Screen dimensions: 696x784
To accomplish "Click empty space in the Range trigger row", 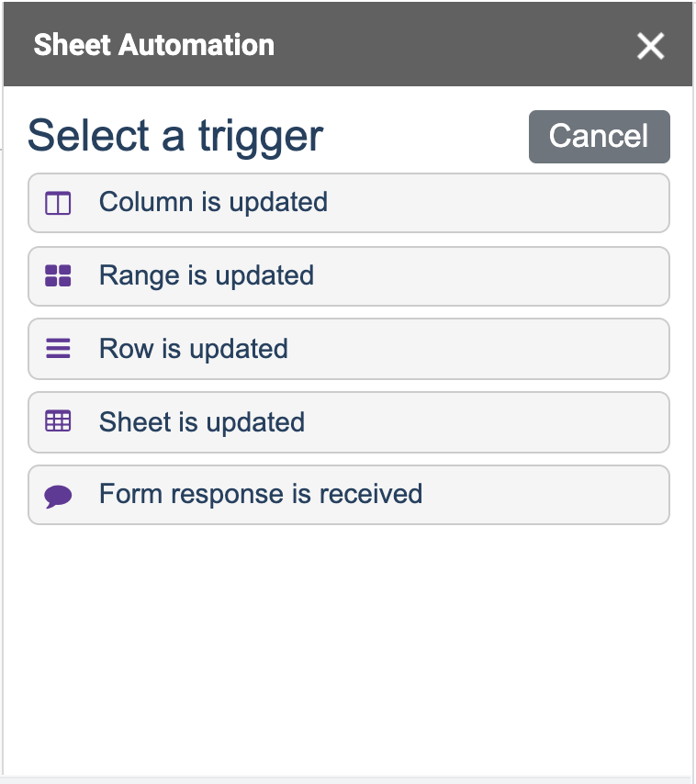I will (x=500, y=276).
